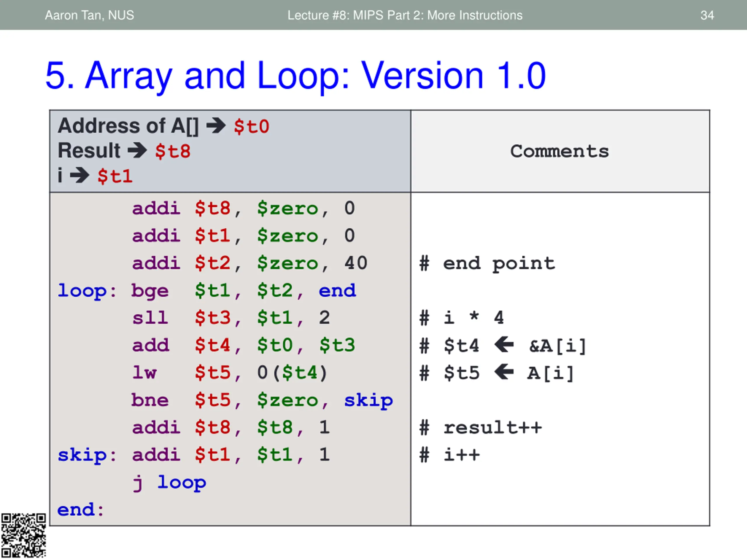Click the 'lw $t5, 0($t4)' instruction

click(x=230, y=373)
